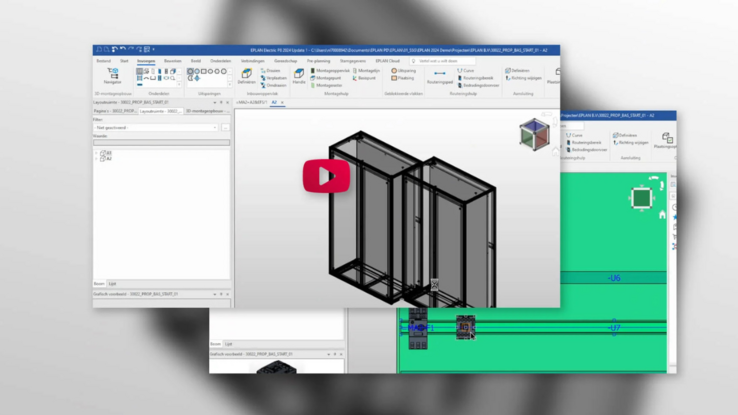Click the Waarde input field
The width and height of the screenshot is (738, 415).
tap(161, 143)
